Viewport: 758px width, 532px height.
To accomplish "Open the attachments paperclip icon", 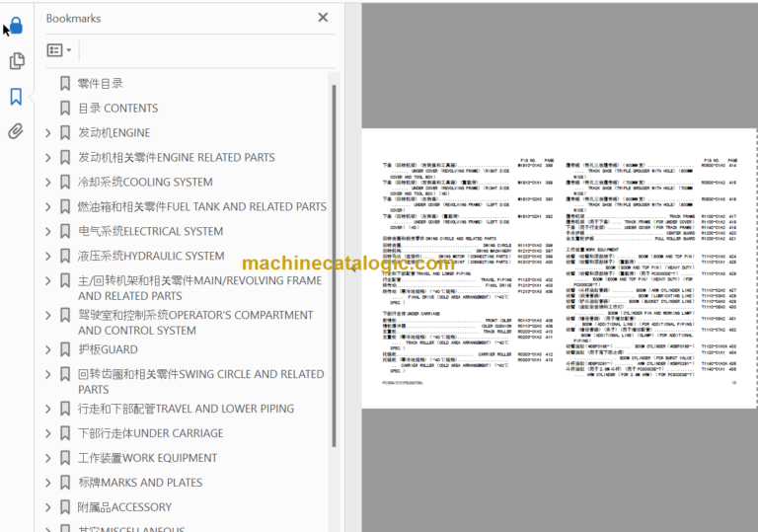I will [16, 131].
